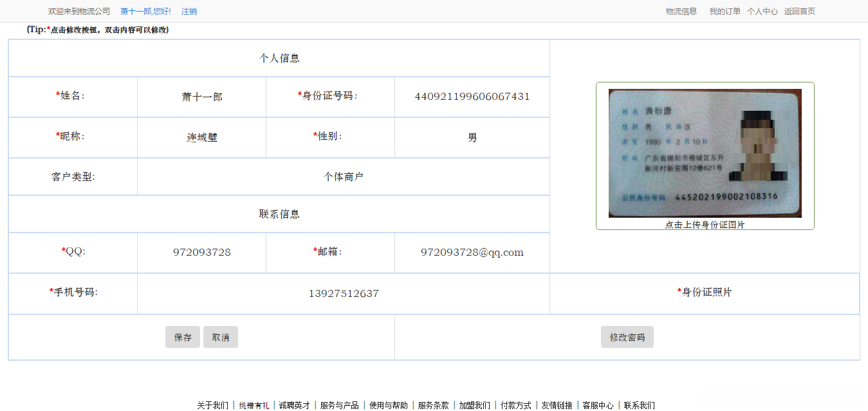Screen dimensions: 868x411
Task: Open 使用与帮助 footer link
Action: click(389, 405)
